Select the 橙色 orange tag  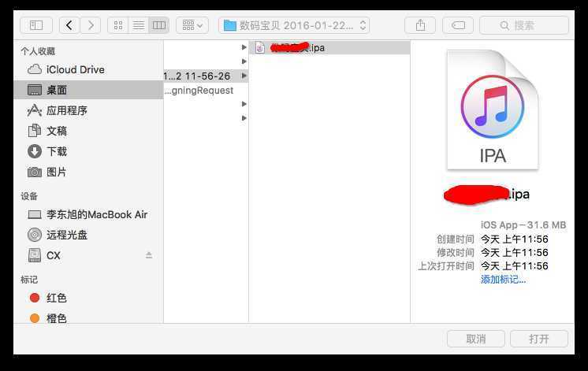tap(88, 318)
